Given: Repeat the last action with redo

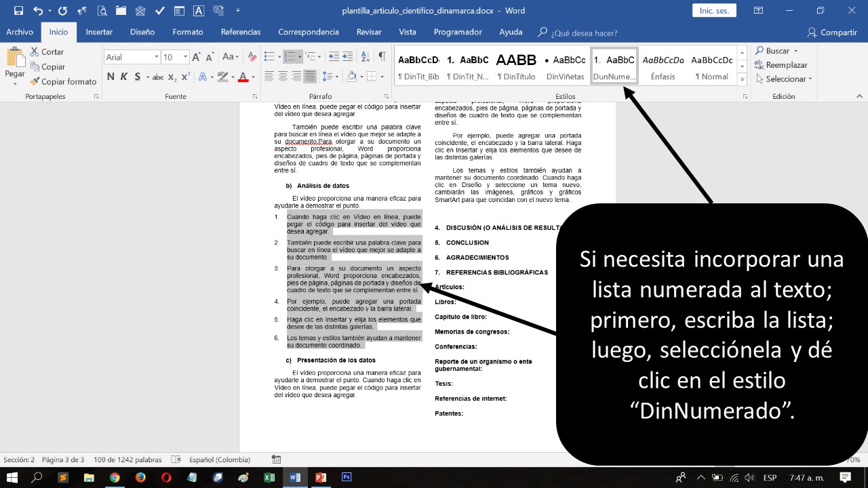Looking at the screenshot, I should click(62, 11).
